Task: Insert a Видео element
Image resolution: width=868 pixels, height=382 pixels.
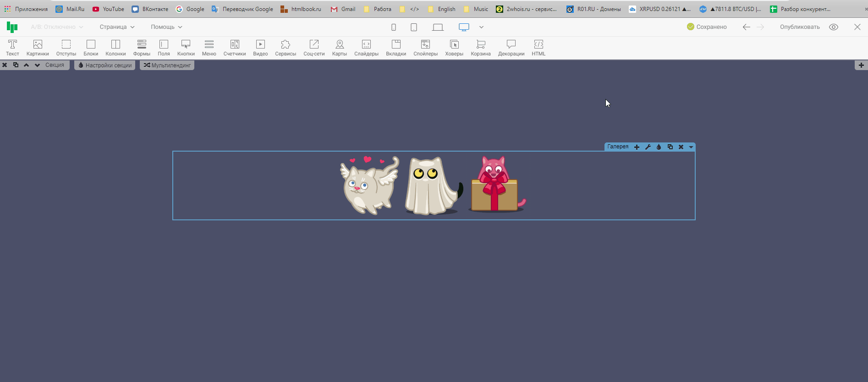Action: click(260, 48)
